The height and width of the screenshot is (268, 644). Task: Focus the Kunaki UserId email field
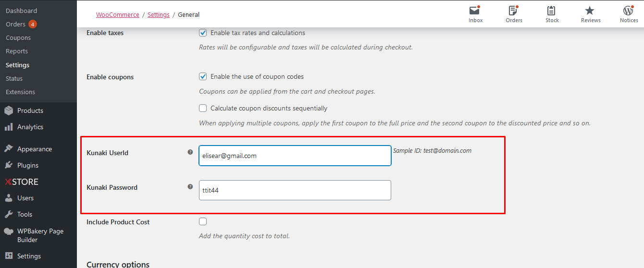[x=295, y=156]
